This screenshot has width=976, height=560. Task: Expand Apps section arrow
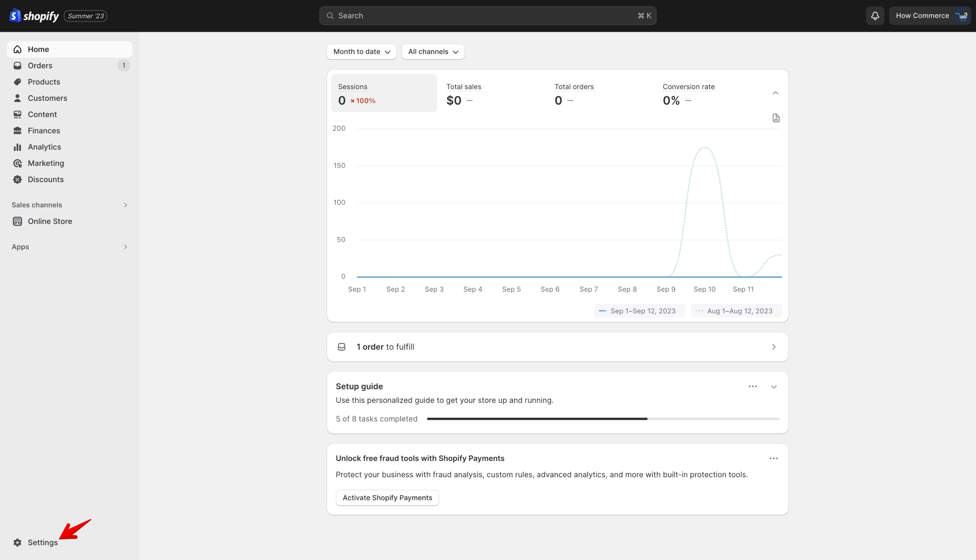125,247
